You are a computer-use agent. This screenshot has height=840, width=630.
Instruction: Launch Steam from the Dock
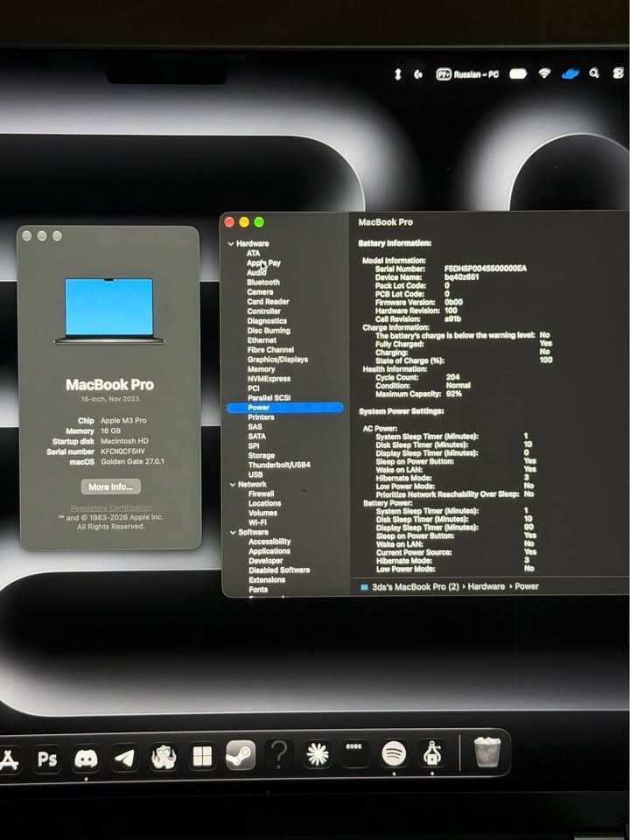coord(241,755)
